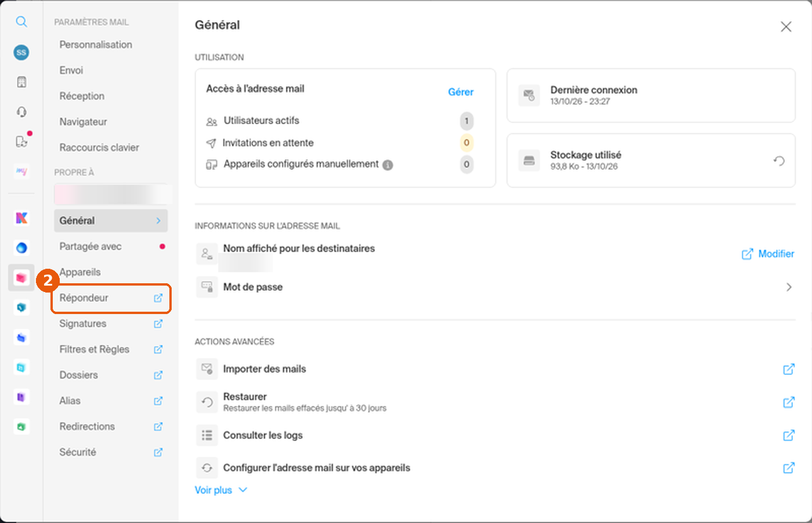Viewport: 812px width, 523px height.
Task: Close the mail settings panel
Action: coord(786,27)
